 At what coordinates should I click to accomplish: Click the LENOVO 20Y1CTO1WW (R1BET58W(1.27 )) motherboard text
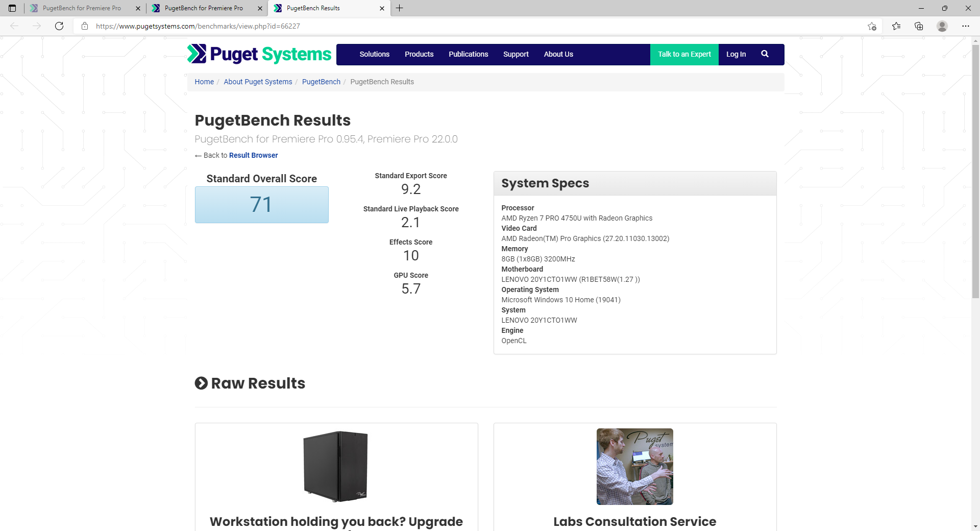570,279
